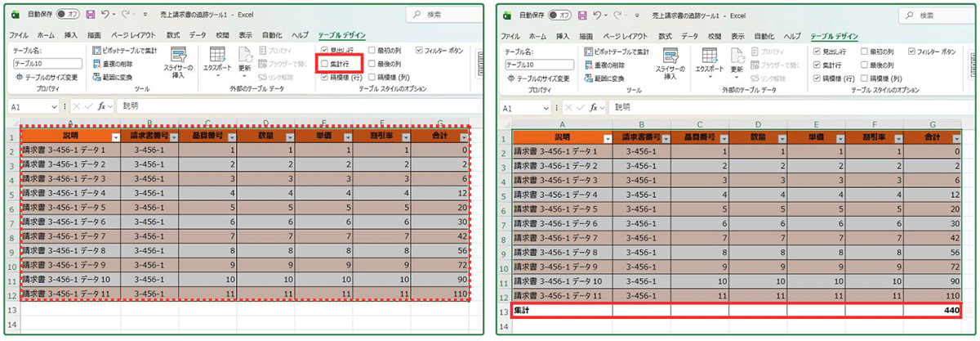Open ホーム tab in right window
The height and width of the screenshot is (341, 980).
(x=537, y=35)
